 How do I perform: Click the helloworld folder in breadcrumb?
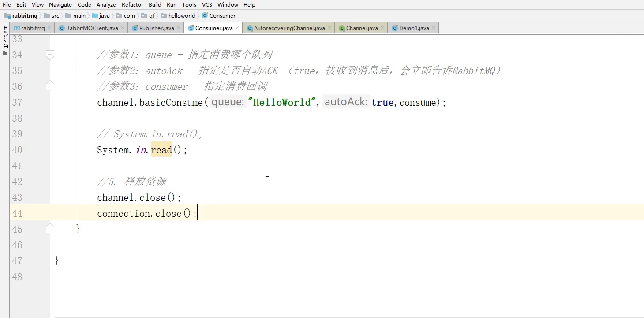pyautogui.click(x=181, y=15)
